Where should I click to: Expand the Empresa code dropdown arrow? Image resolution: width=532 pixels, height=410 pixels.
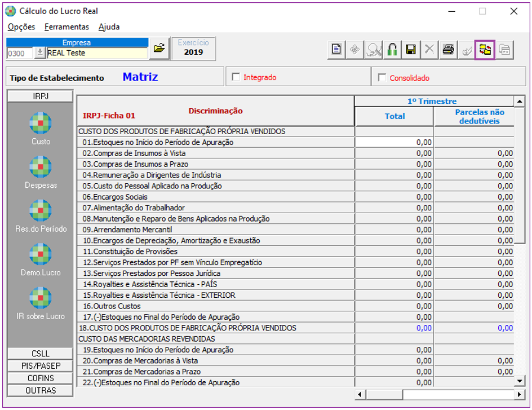(40, 53)
